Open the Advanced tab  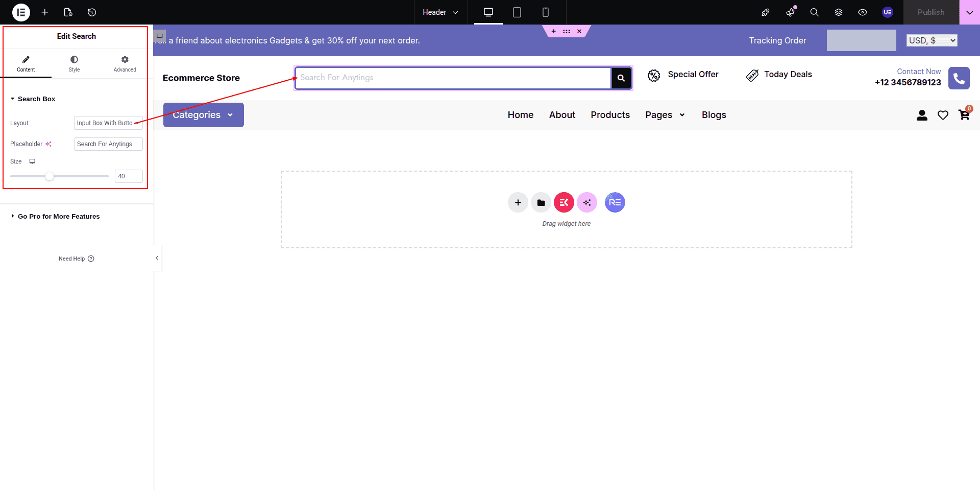pos(125,64)
